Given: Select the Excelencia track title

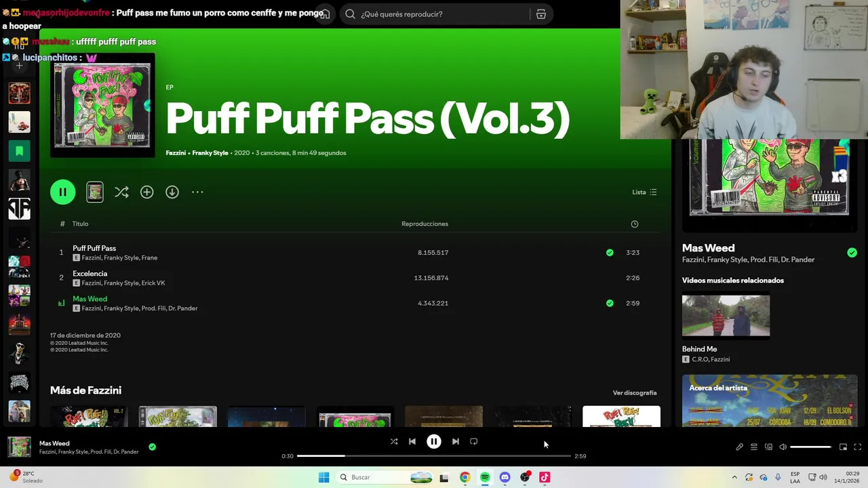Looking at the screenshot, I should pyautogui.click(x=90, y=274).
